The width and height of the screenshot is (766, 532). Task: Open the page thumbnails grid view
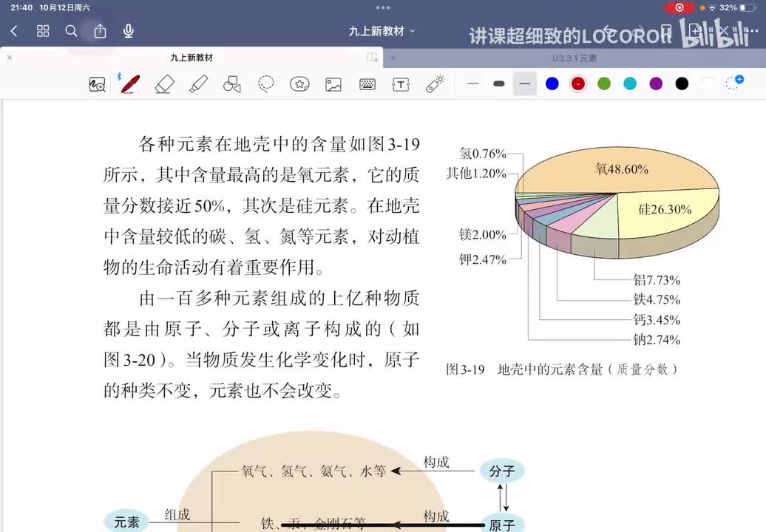click(43, 31)
